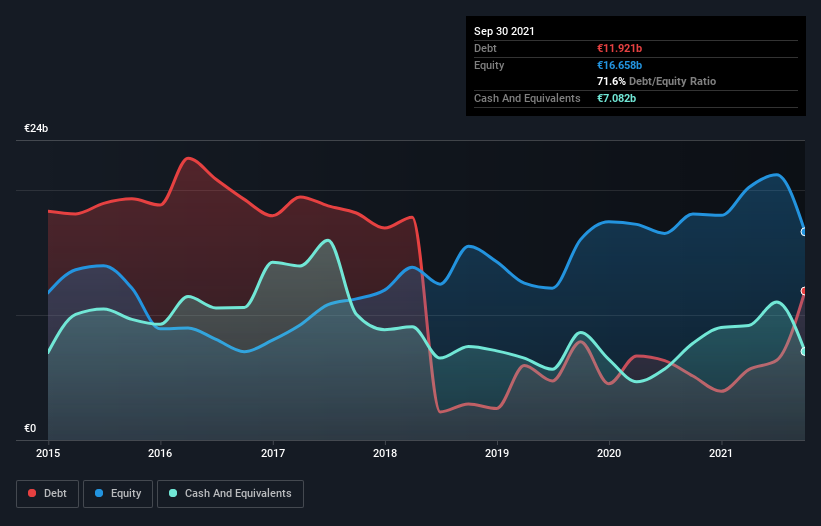The height and width of the screenshot is (526, 821).
Task: Toggle the Debt series legend button
Action: point(48,494)
